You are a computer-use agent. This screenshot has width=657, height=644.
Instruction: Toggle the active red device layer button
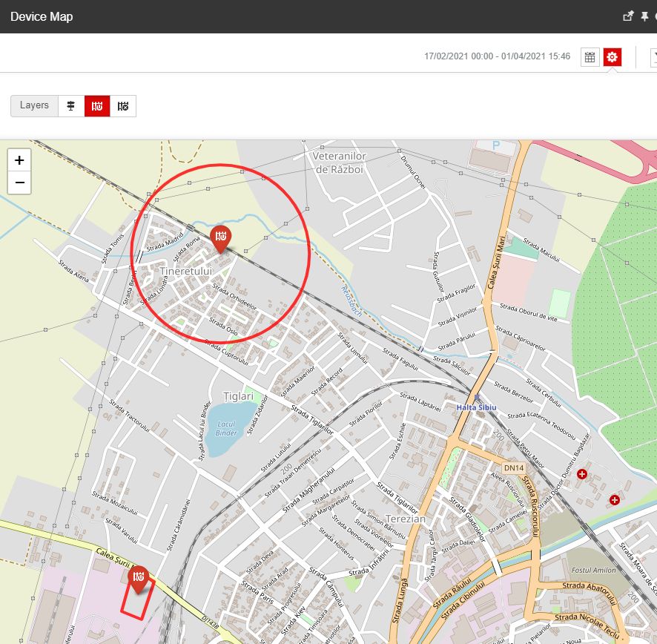pyautogui.click(x=97, y=106)
